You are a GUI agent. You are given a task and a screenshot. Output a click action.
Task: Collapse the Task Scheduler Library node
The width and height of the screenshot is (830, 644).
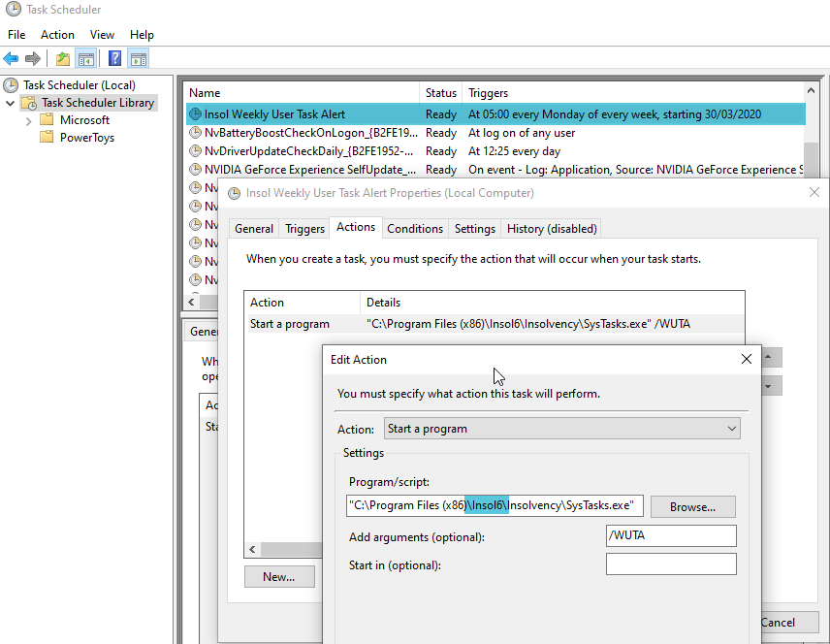tap(11, 103)
